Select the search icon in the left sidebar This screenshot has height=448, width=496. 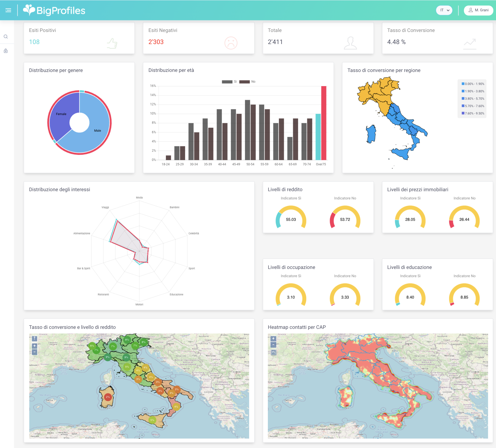pos(6,36)
